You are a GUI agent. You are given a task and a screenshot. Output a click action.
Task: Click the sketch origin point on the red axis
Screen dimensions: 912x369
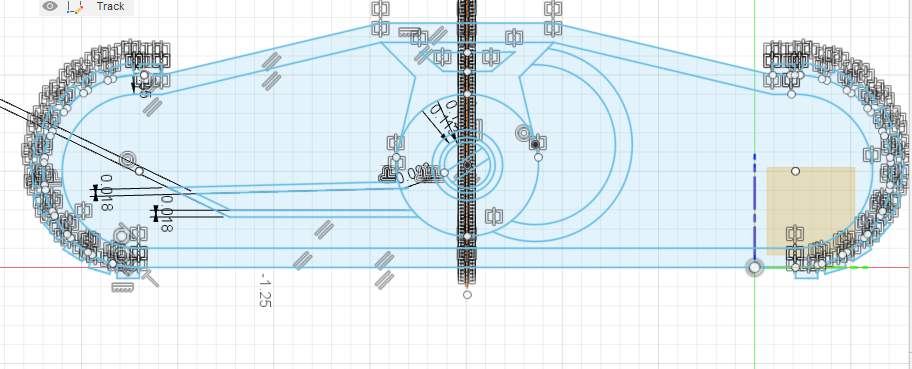pyautogui.click(x=754, y=268)
